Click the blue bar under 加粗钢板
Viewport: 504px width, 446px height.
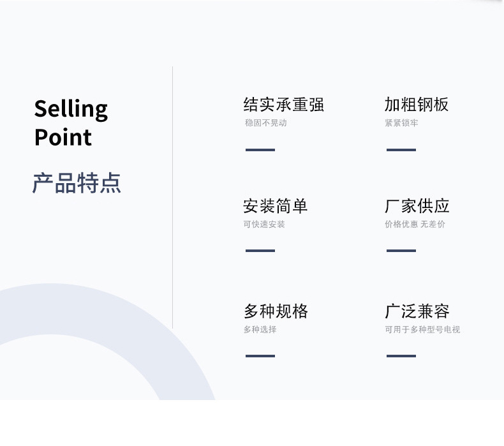(x=401, y=150)
